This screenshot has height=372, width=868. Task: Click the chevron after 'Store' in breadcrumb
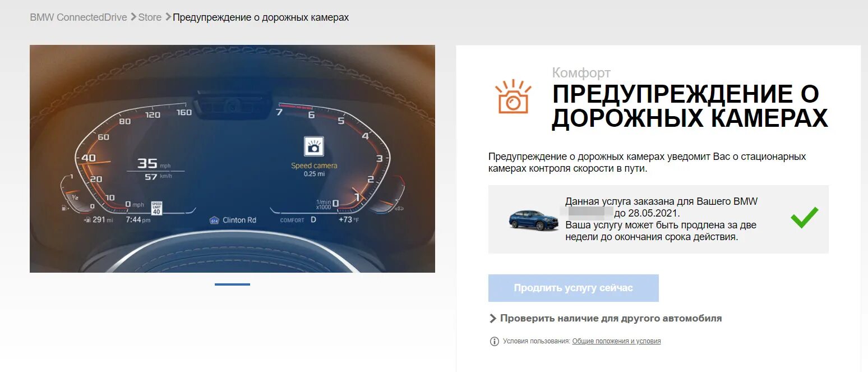pos(168,17)
